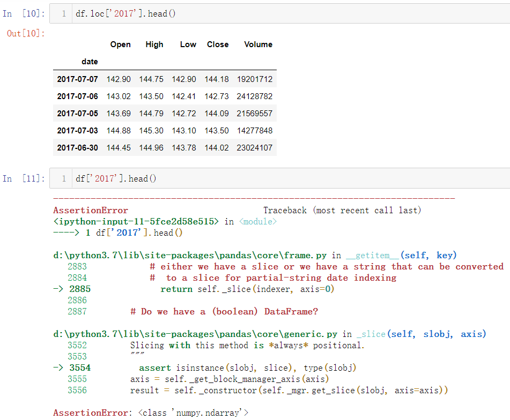Click the generic.py file path line
510x420 pixels.
tap(270, 334)
